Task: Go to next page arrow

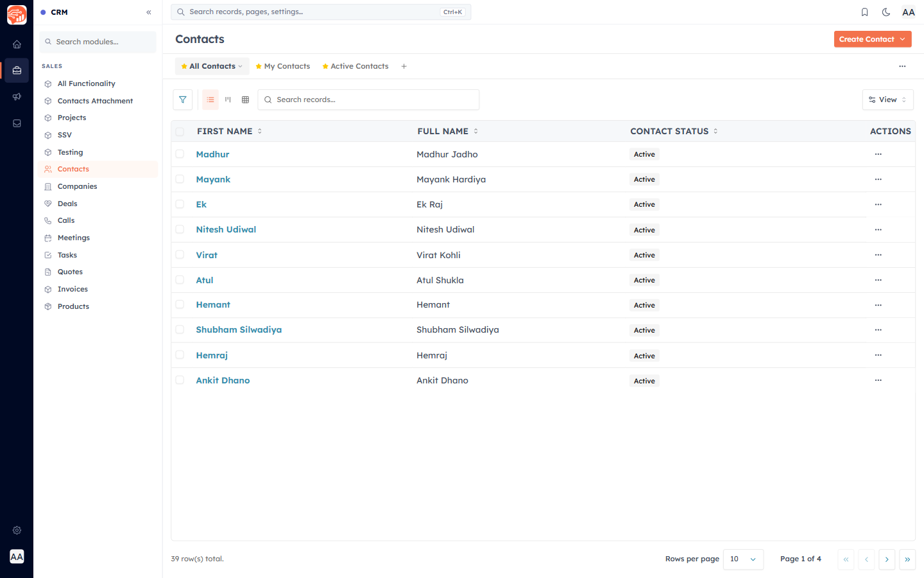Action: 887,559
